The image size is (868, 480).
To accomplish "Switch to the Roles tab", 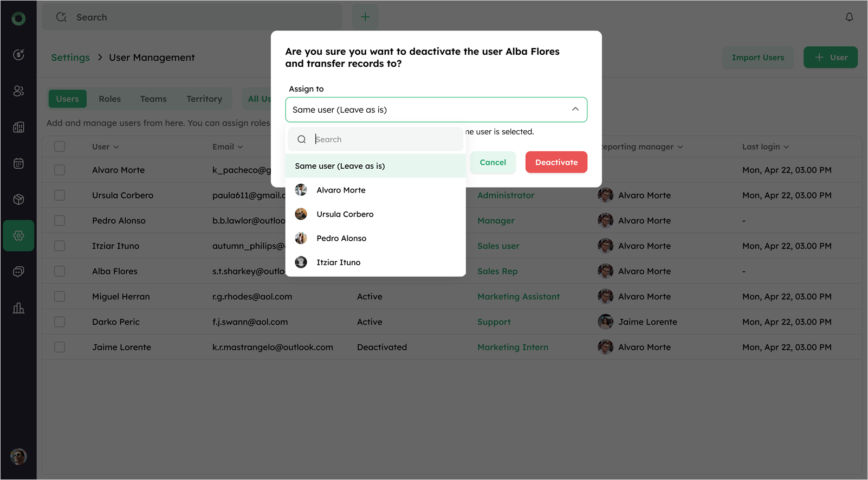I will point(109,99).
